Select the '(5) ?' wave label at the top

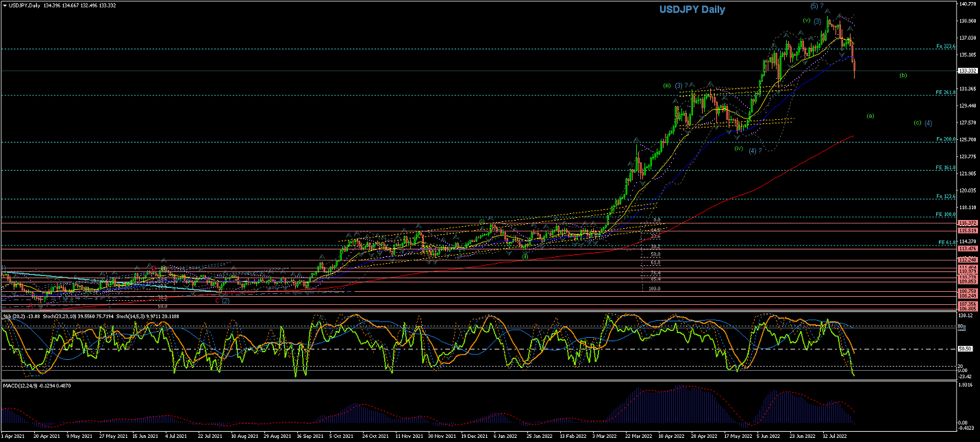pos(816,5)
